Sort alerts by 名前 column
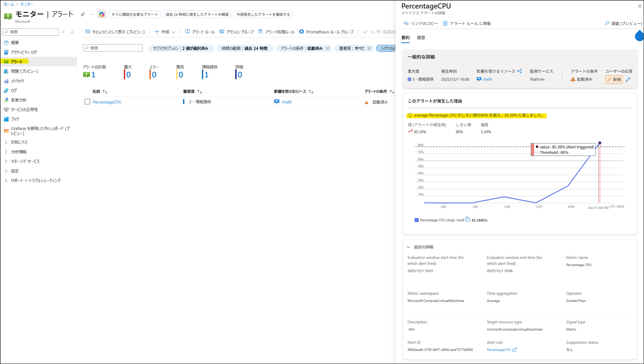This screenshot has height=364, width=644. [100, 92]
